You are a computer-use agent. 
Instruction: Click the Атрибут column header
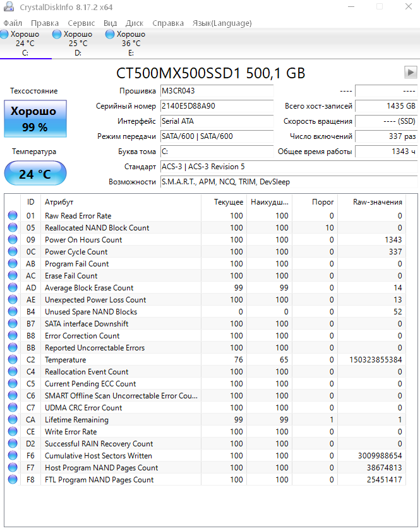pyautogui.click(x=121, y=202)
